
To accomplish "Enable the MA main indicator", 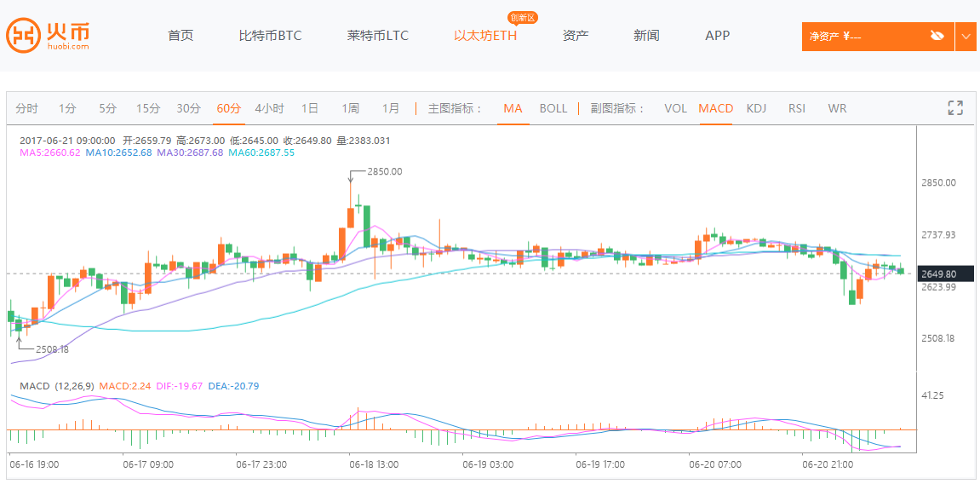I will (513, 108).
